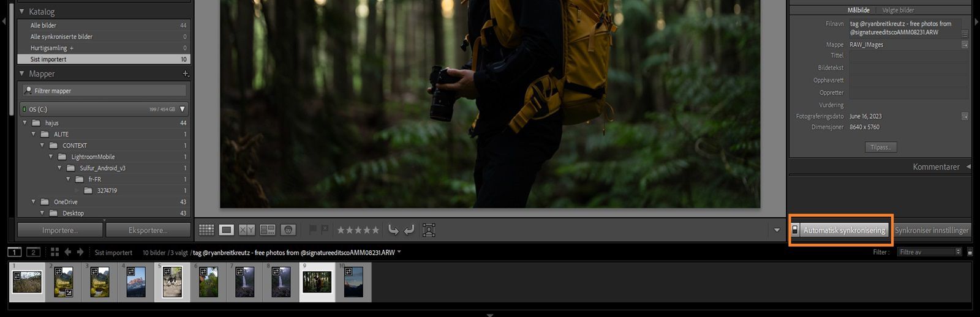Switch to Valgte bilder tab
This screenshot has height=317, width=980.
898,10
